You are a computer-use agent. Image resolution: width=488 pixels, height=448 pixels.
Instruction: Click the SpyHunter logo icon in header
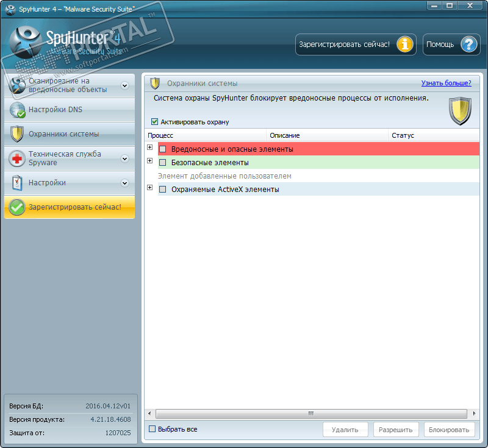(x=26, y=42)
